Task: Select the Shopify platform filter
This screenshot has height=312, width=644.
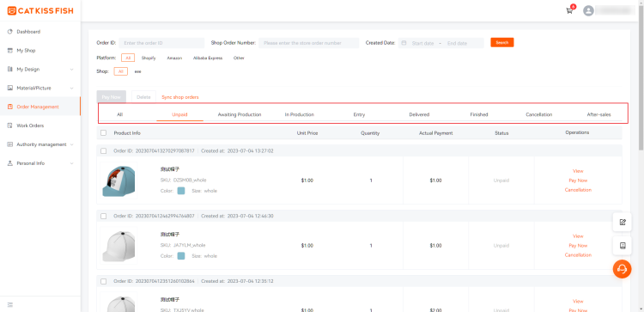Action: pyautogui.click(x=149, y=58)
